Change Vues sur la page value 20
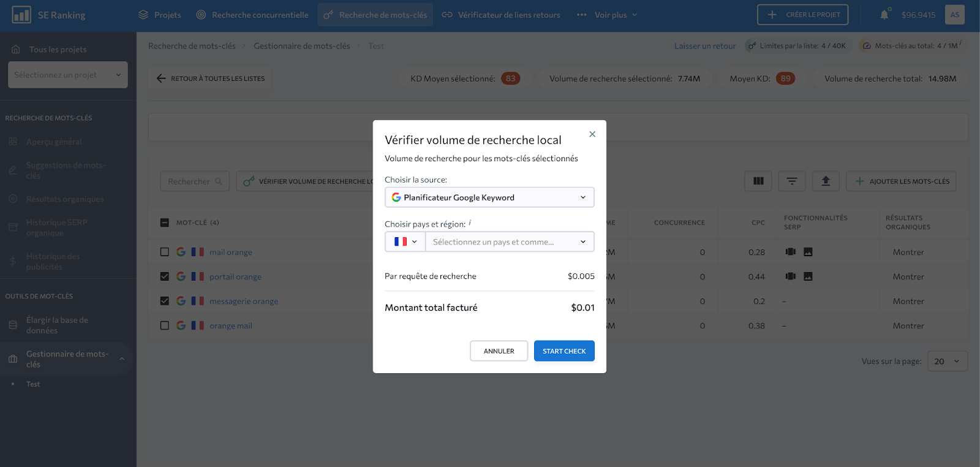Viewport: 980px width, 467px height. tap(948, 361)
